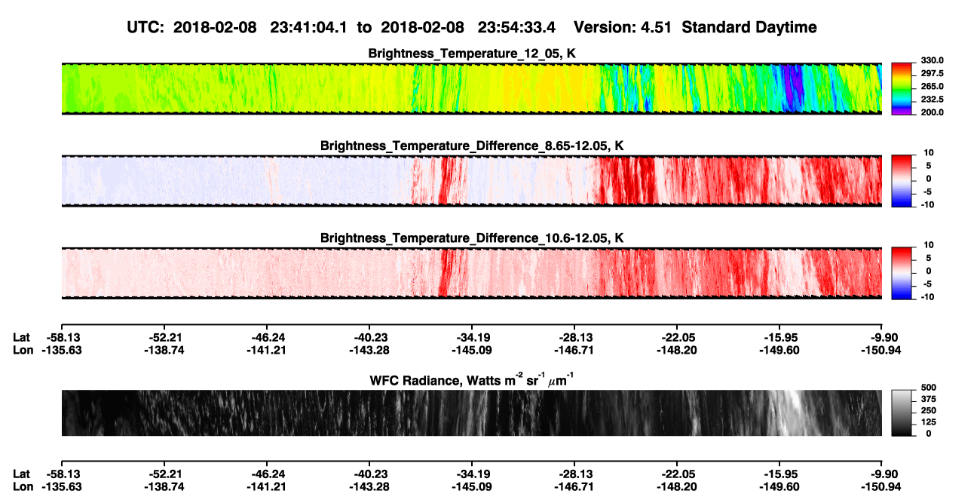Click end time '23:54:33.4' in the header
Screen dimensions: 980x503
coord(518,27)
